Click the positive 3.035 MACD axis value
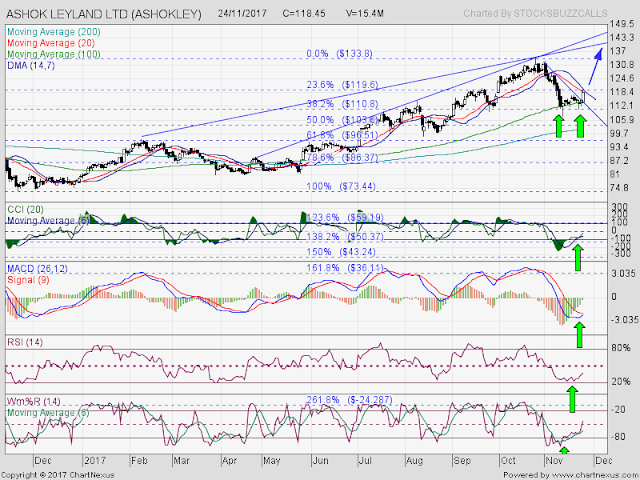This screenshot has width=640, height=480. tap(624, 274)
